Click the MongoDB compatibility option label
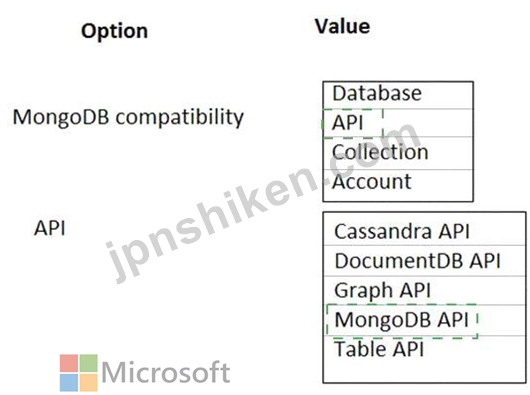 click(x=128, y=118)
